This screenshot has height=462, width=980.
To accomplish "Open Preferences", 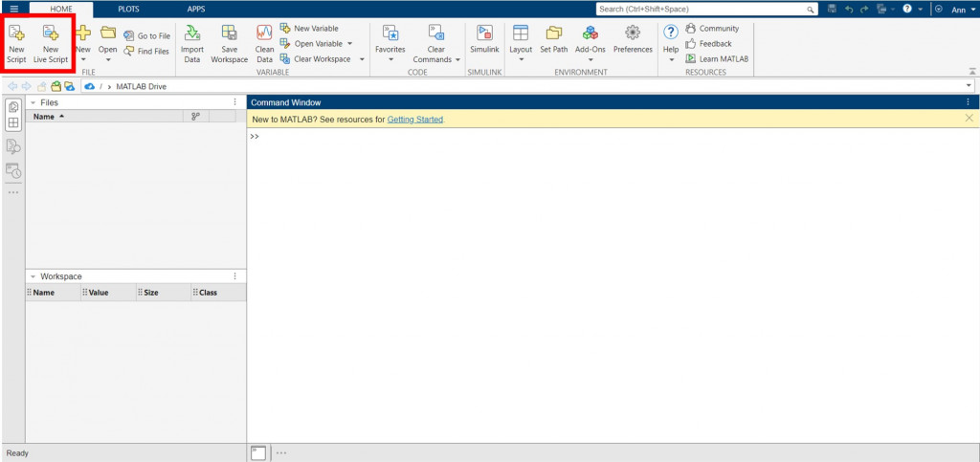I will pyautogui.click(x=633, y=38).
